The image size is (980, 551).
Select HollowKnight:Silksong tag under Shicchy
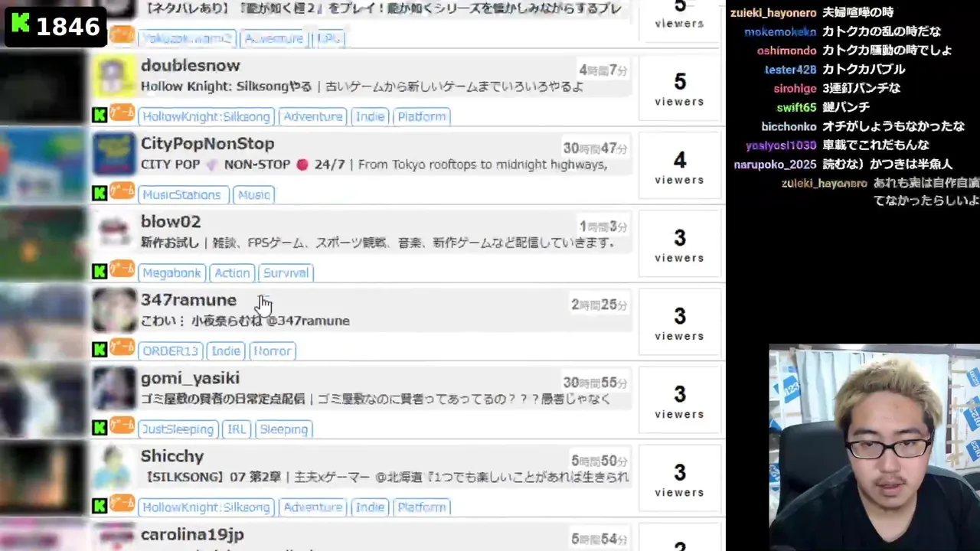(206, 507)
